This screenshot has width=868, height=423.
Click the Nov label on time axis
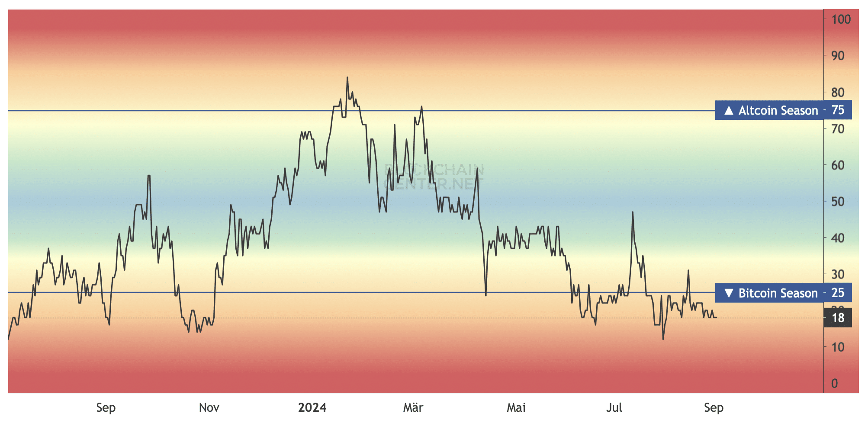point(209,407)
